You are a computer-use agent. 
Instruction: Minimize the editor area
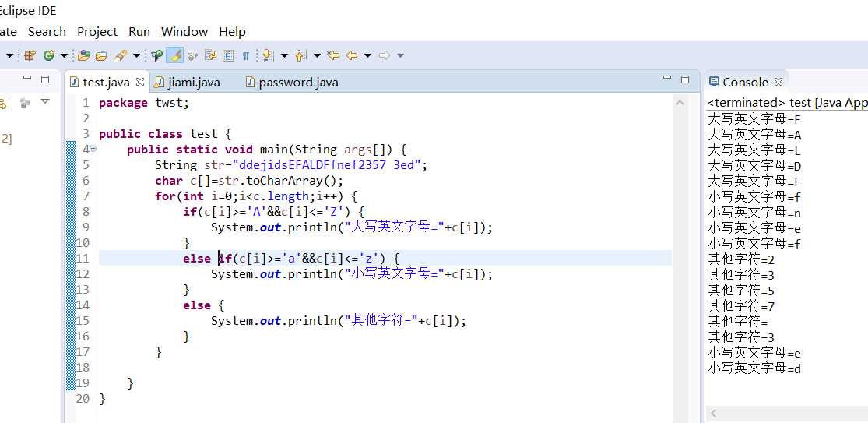(x=667, y=79)
